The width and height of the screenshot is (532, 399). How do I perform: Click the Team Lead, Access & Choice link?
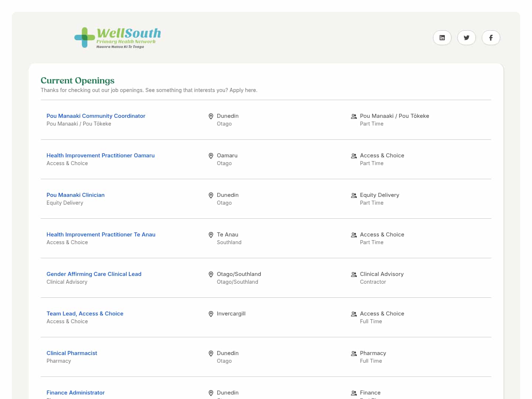85,313
